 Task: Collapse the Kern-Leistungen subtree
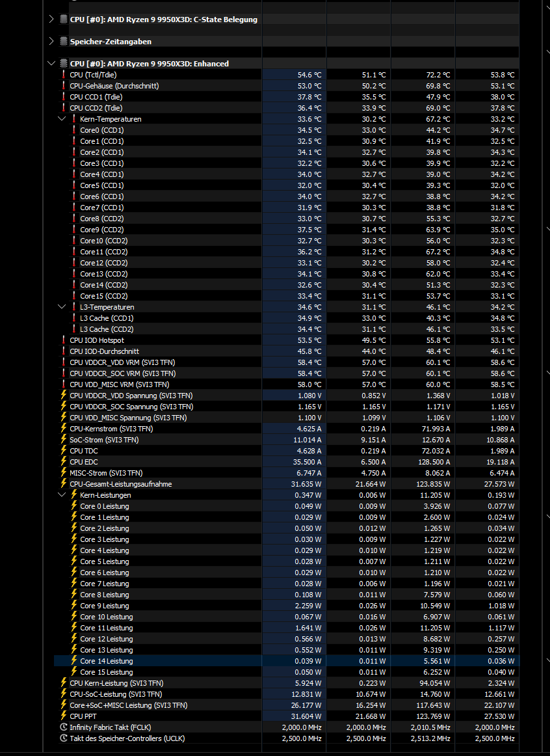[62, 494]
